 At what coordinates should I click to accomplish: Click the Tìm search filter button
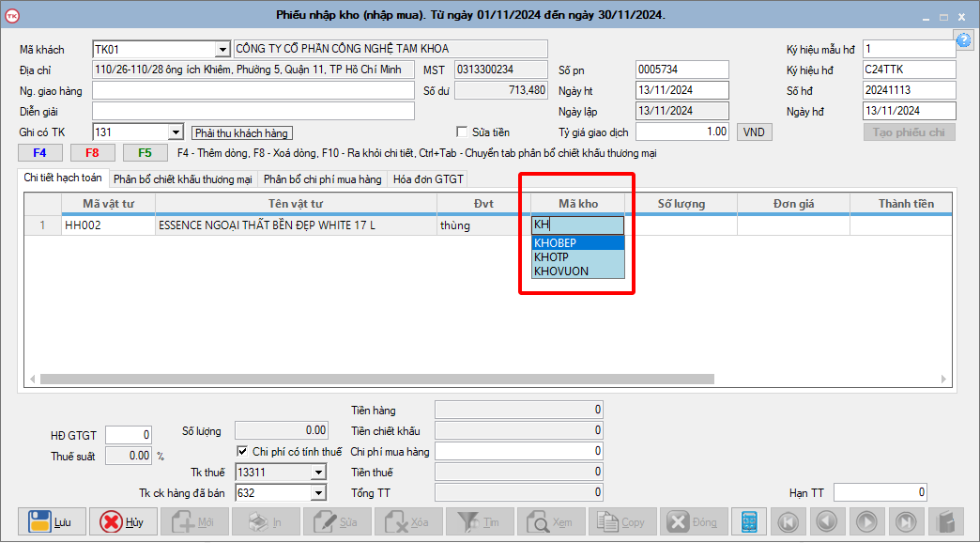click(480, 521)
